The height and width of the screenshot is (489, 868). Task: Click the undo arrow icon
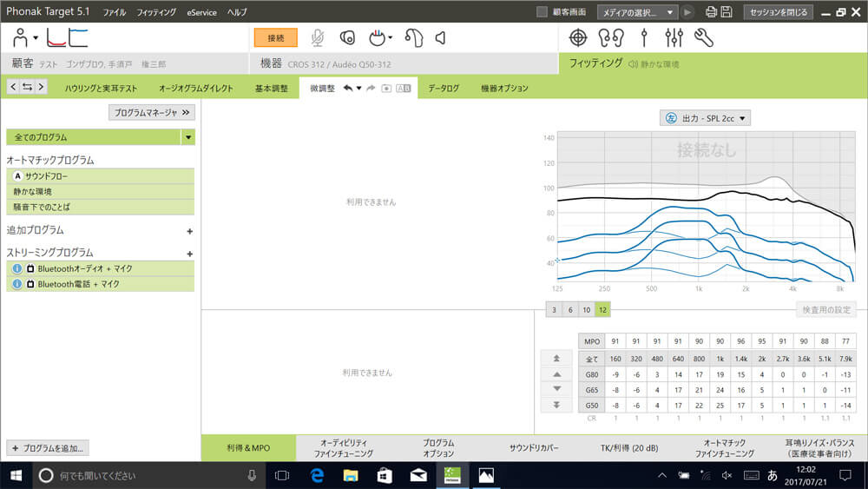pyautogui.click(x=348, y=88)
